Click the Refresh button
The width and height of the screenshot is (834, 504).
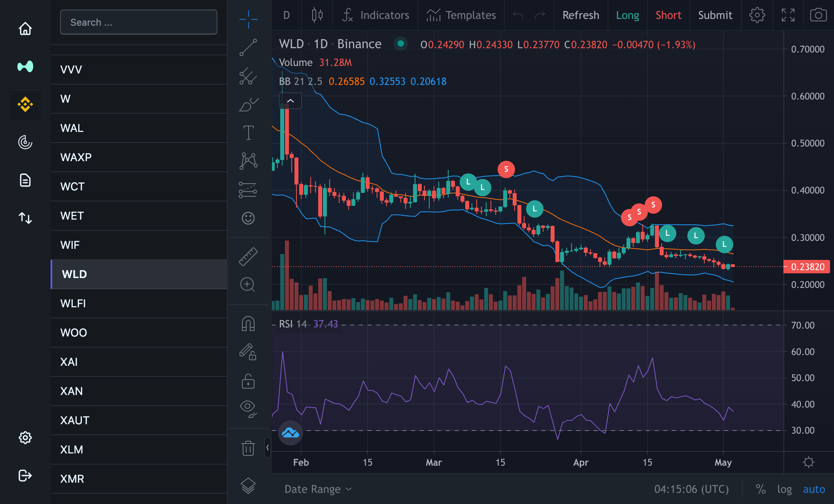[581, 15]
